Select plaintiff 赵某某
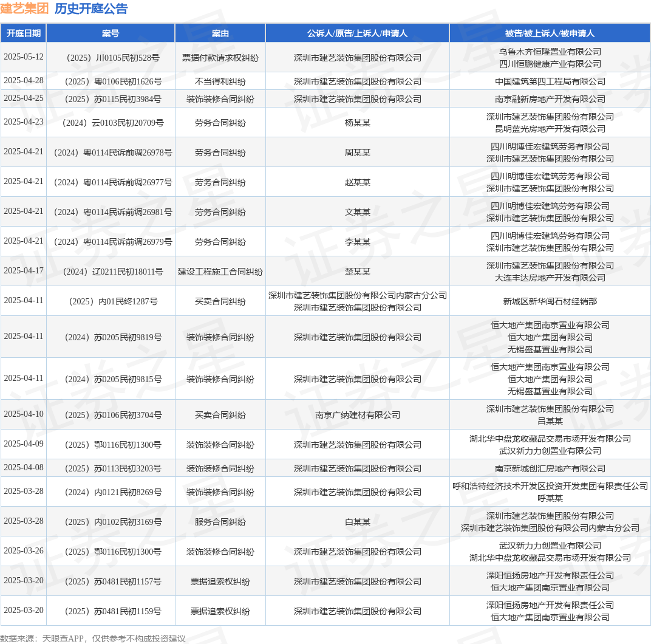The image size is (651, 644). (x=358, y=182)
